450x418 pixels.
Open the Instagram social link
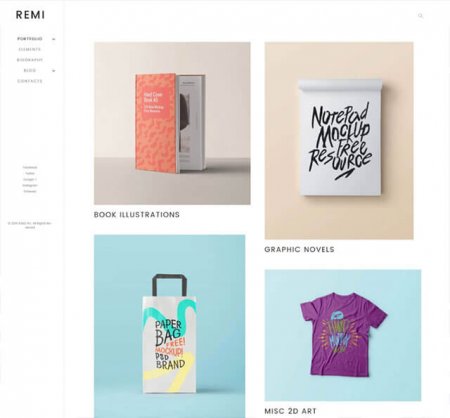point(30,185)
